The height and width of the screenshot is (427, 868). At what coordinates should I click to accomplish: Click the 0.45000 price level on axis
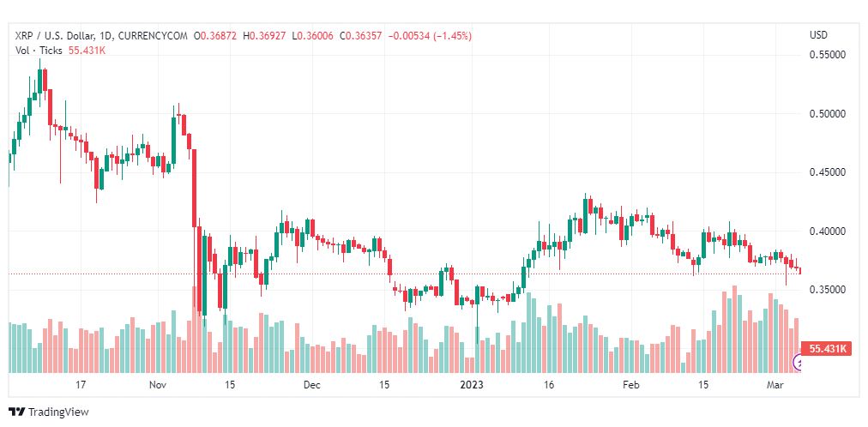pyautogui.click(x=828, y=172)
